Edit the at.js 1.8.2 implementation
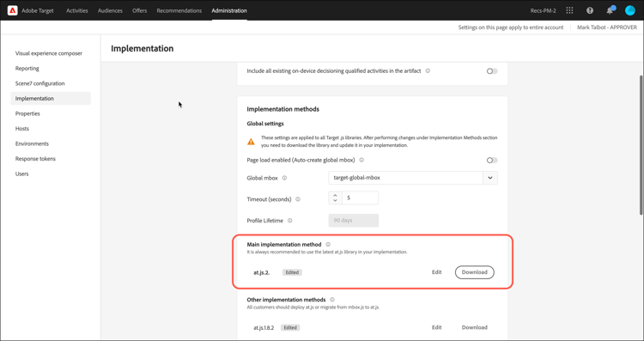 (x=436, y=327)
